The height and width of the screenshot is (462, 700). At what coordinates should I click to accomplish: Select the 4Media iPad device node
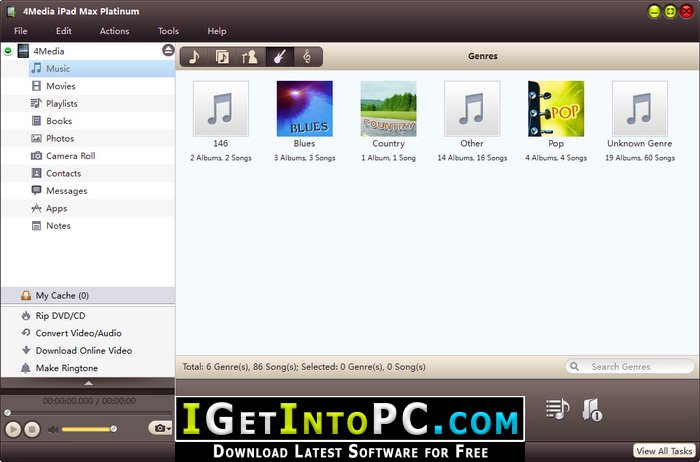[48, 51]
